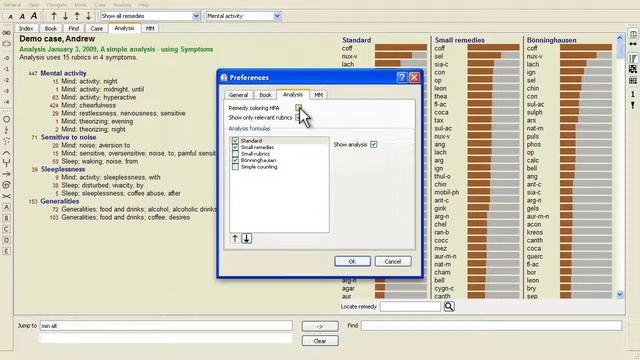Cancel the Preferences dialog
Viewport: 640px width, 360px height.
pyautogui.click(x=393, y=261)
